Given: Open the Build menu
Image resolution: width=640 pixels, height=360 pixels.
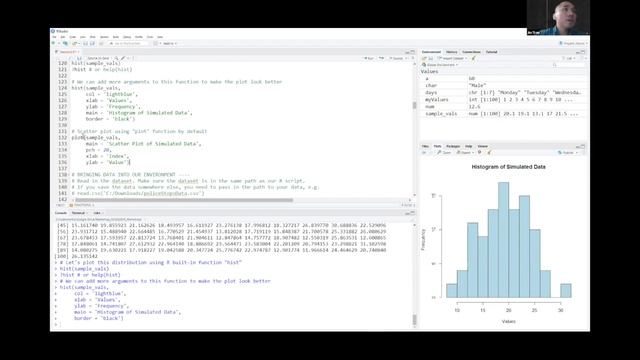Looking at the screenshot, I should click(116, 37).
